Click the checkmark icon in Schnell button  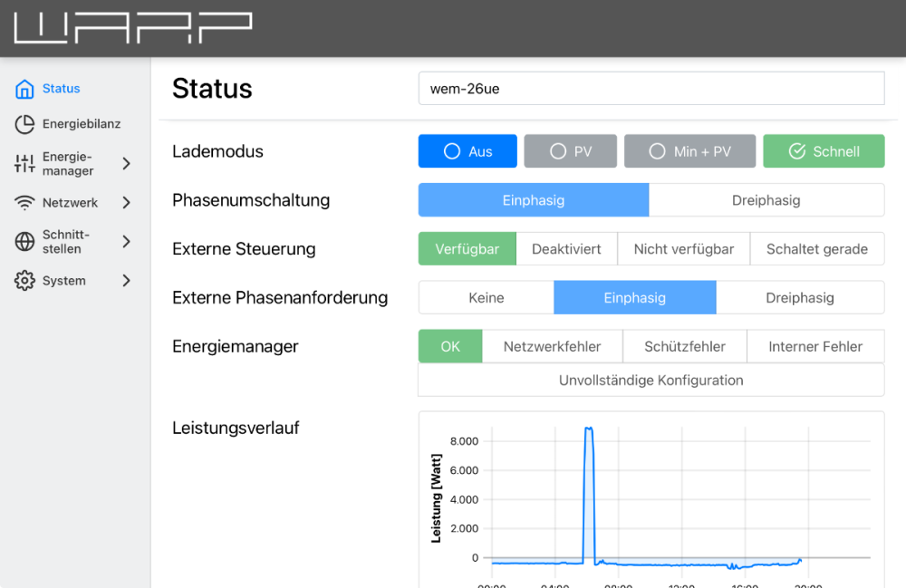pos(797,151)
